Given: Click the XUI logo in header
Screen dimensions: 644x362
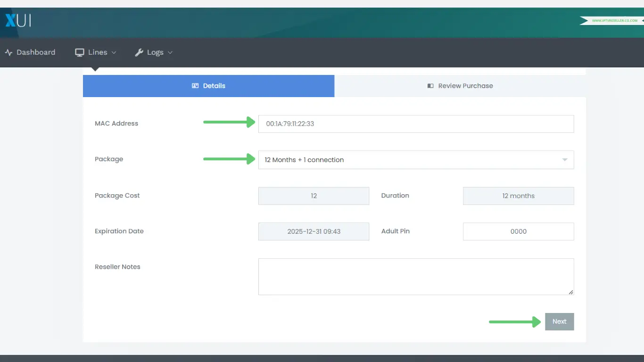Looking at the screenshot, I should 18,21.
